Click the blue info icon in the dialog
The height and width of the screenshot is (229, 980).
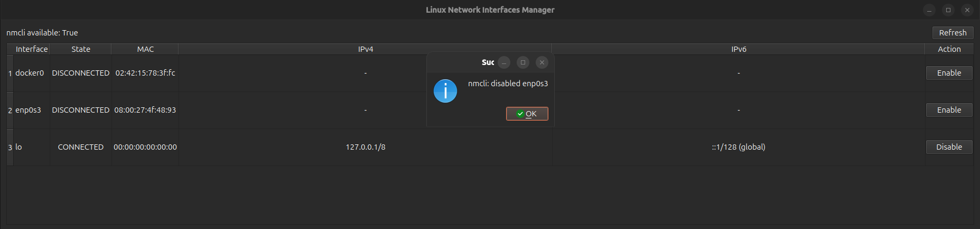tap(445, 91)
